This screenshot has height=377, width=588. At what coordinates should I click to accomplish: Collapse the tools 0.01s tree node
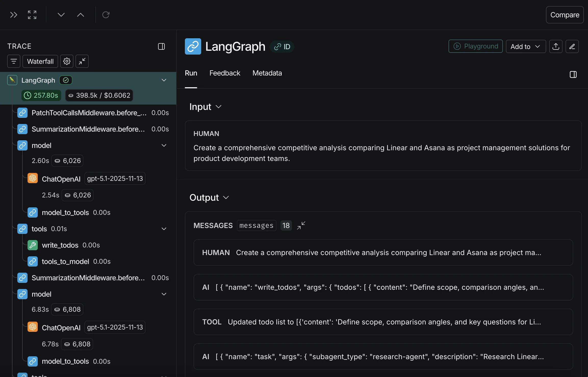pyautogui.click(x=164, y=229)
